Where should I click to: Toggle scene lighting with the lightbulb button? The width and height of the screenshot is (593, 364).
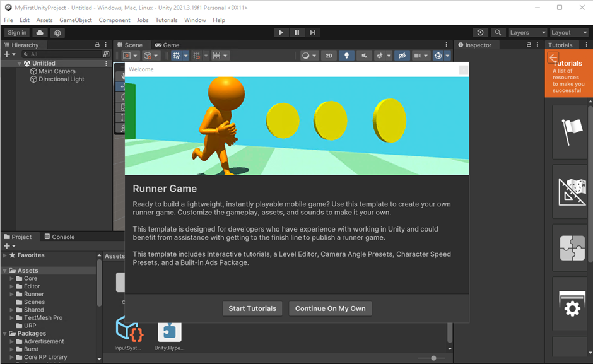[x=346, y=56]
